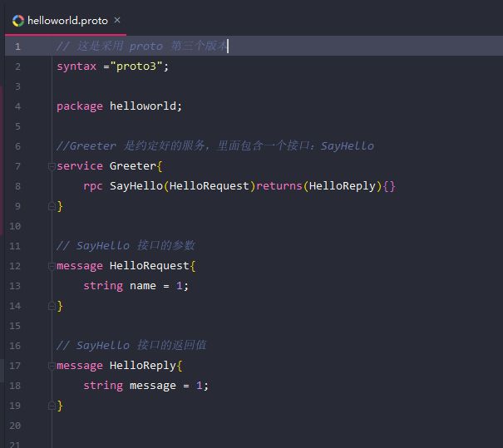Click the 'Greeter' service name
Image resolution: width=503 pixels, height=448 pixels.
click(133, 166)
